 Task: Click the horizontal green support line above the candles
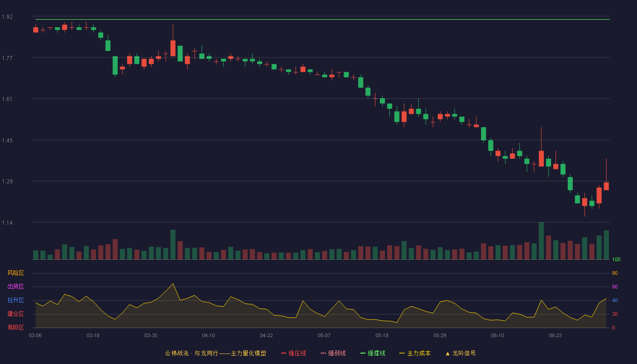323,20
